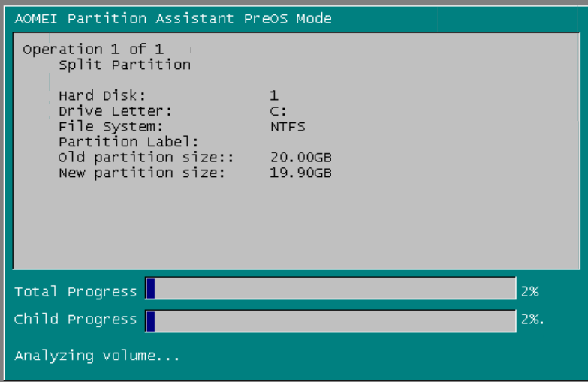
Task: Click the 'Partition Label:' label
Action: (128, 142)
